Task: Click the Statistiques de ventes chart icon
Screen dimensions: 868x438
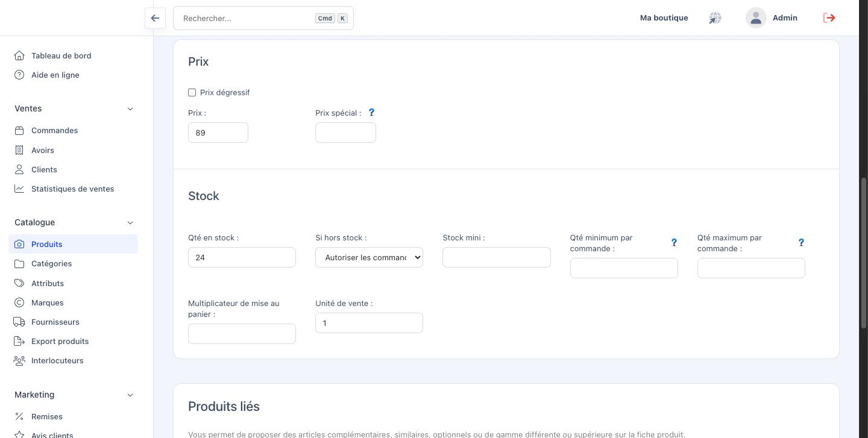Action: pyautogui.click(x=19, y=189)
